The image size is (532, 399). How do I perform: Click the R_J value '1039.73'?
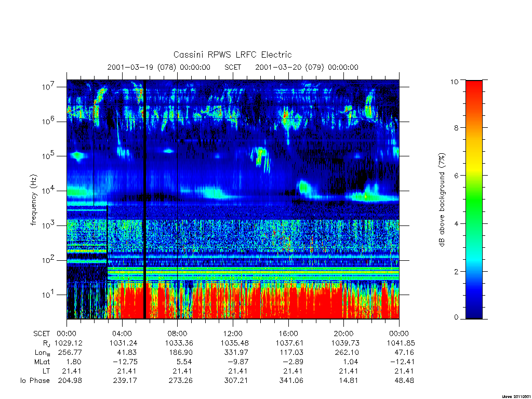(345, 343)
